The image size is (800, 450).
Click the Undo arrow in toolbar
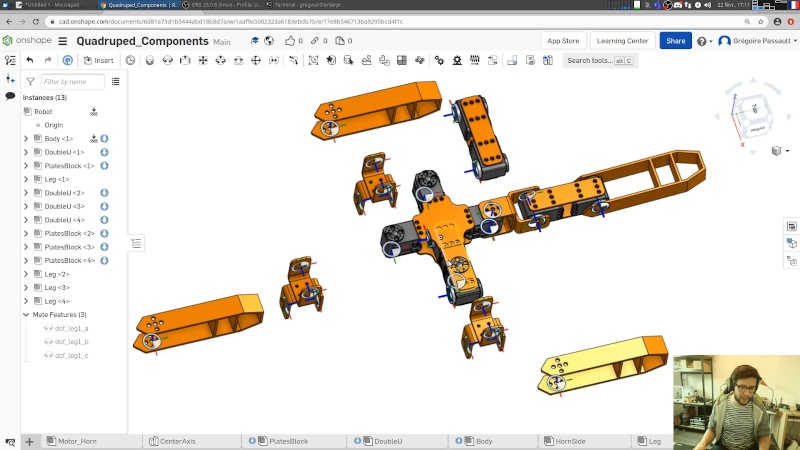[30, 60]
